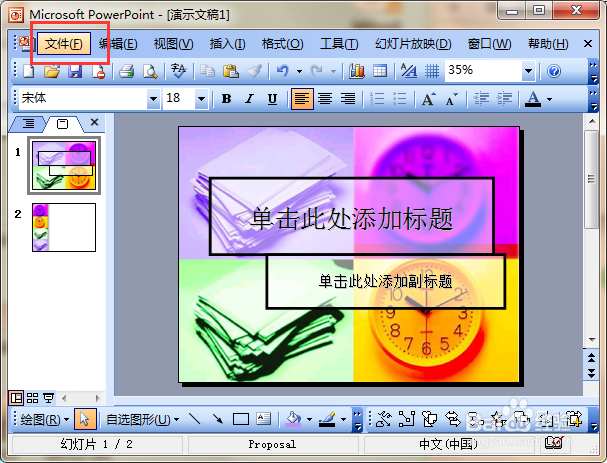
Task: Toggle Underline formatting
Action: coord(273,99)
